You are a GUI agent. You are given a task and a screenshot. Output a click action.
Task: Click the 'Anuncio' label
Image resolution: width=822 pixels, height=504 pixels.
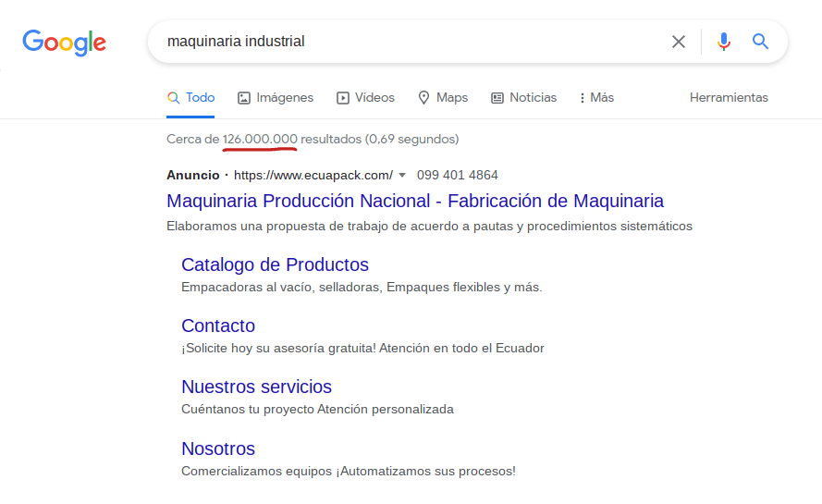click(x=193, y=175)
